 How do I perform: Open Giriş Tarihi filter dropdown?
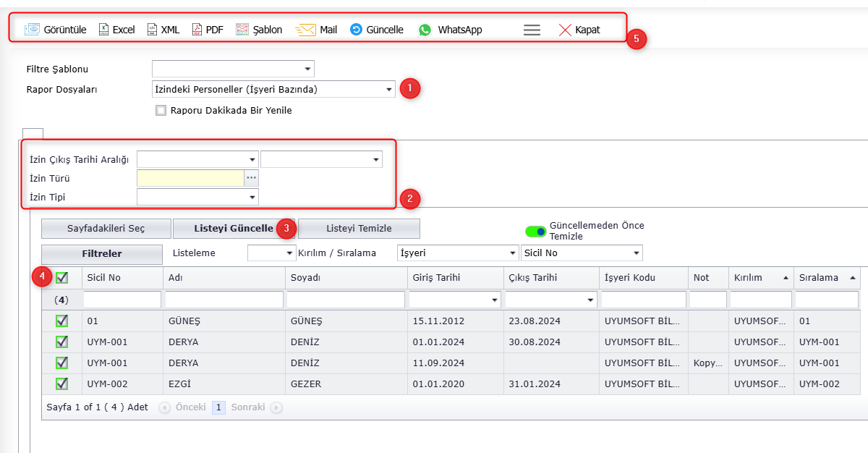(495, 300)
